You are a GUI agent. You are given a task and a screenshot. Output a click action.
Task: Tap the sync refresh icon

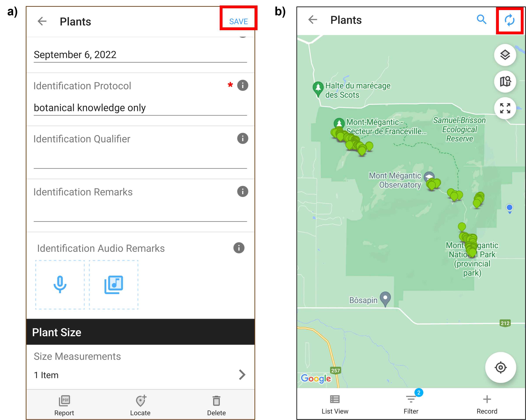coord(509,20)
